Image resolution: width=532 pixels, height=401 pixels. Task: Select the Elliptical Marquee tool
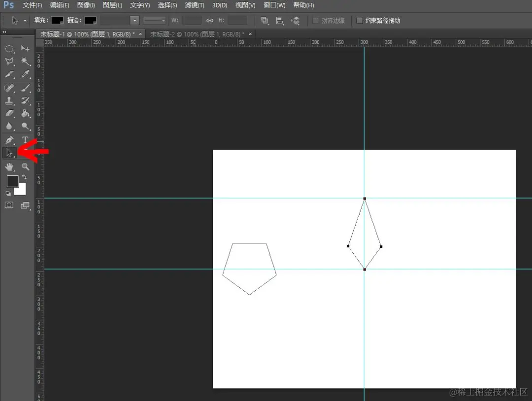[x=9, y=49]
